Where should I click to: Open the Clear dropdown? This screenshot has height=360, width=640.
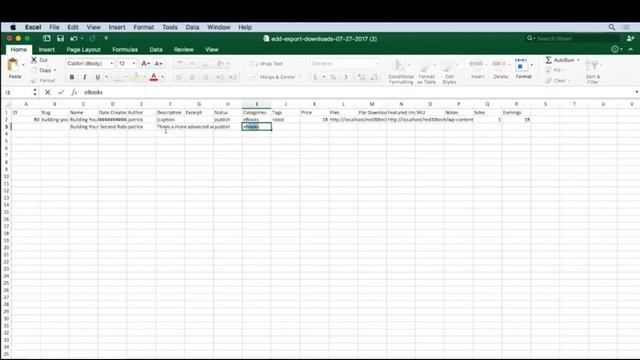coord(558,80)
